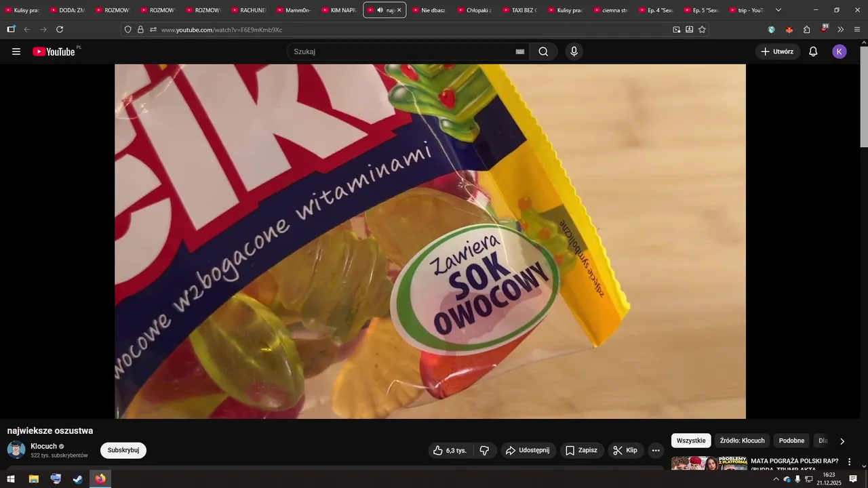Start voice search with microphone icon

pyautogui.click(x=574, y=52)
